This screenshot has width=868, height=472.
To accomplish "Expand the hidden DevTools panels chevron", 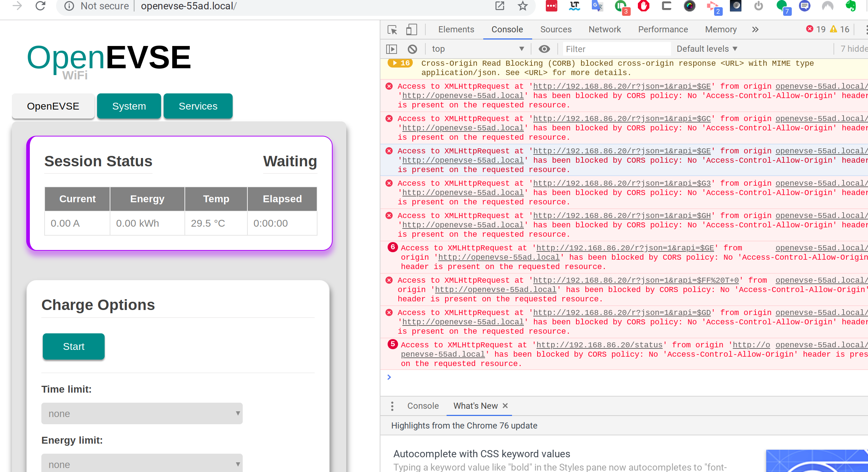I will (x=755, y=29).
